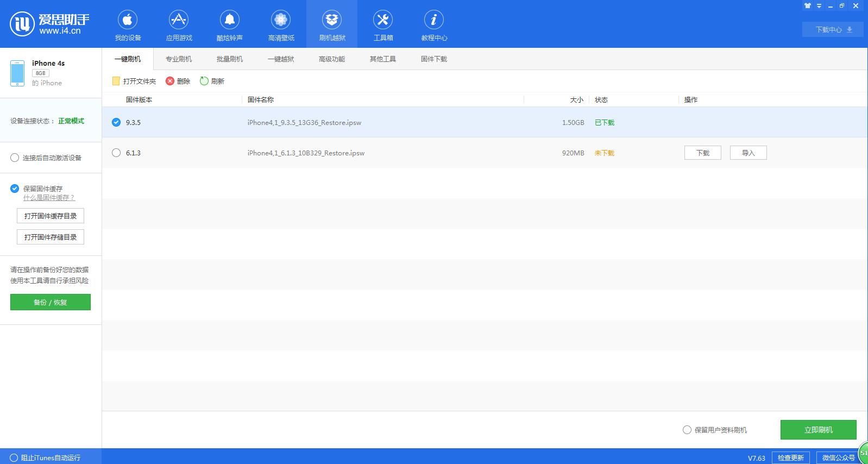Viewport: 868px width, 464px height.
Task: Open 工具箱 toolbox icon
Action: tap(383, 21)
